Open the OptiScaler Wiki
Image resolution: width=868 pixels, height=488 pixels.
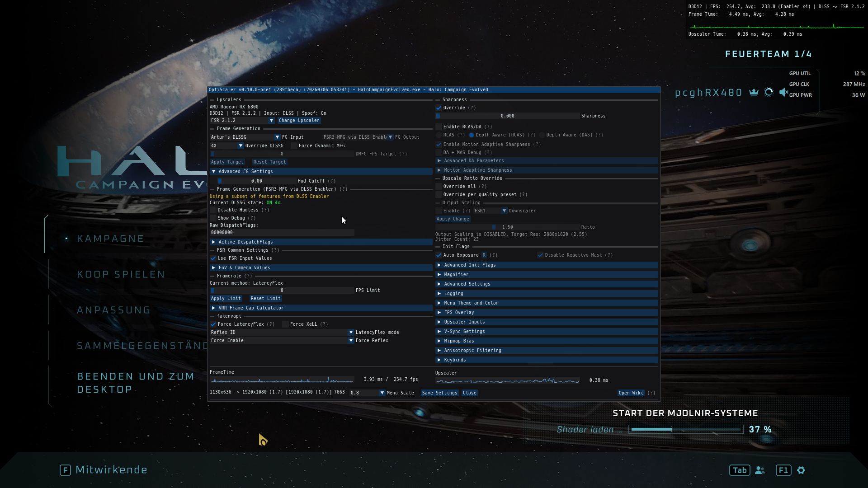pyautogui.click(x=631, y=393)
